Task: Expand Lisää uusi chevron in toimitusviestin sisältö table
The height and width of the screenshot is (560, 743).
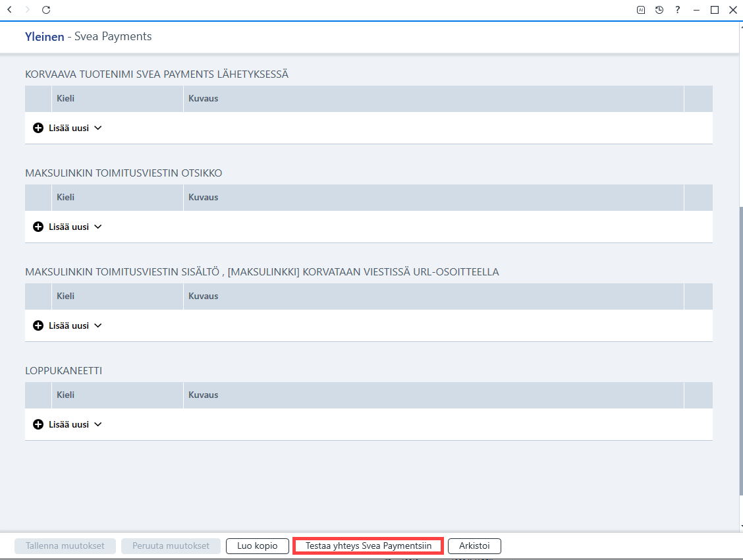Action: pos(98,325)
